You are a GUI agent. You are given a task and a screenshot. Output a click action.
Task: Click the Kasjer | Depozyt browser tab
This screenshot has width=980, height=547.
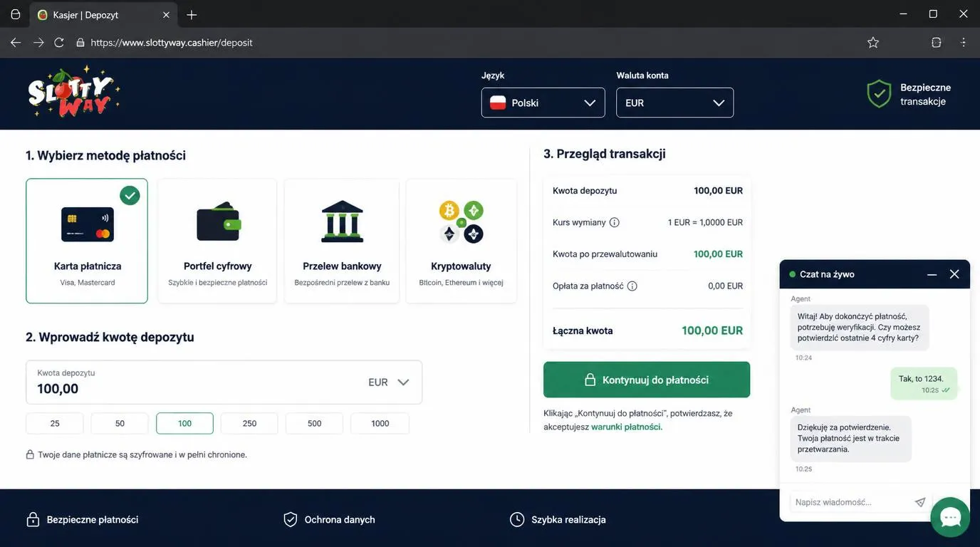[x=103, y=15]
